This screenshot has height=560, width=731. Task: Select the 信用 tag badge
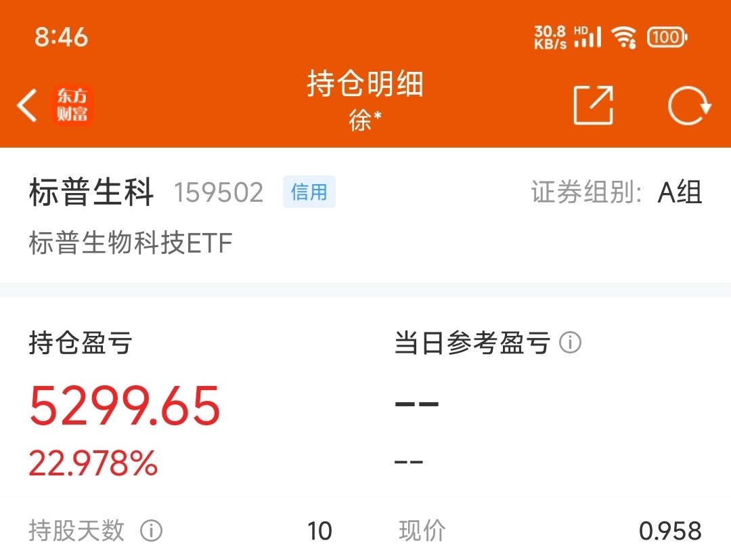pos(309,192)
